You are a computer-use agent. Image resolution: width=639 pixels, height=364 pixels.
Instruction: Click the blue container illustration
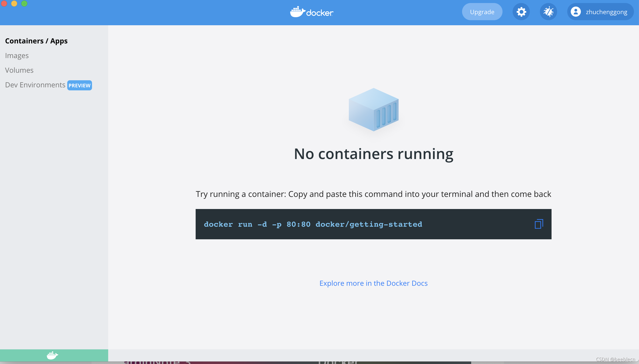(x=373, y=110)
